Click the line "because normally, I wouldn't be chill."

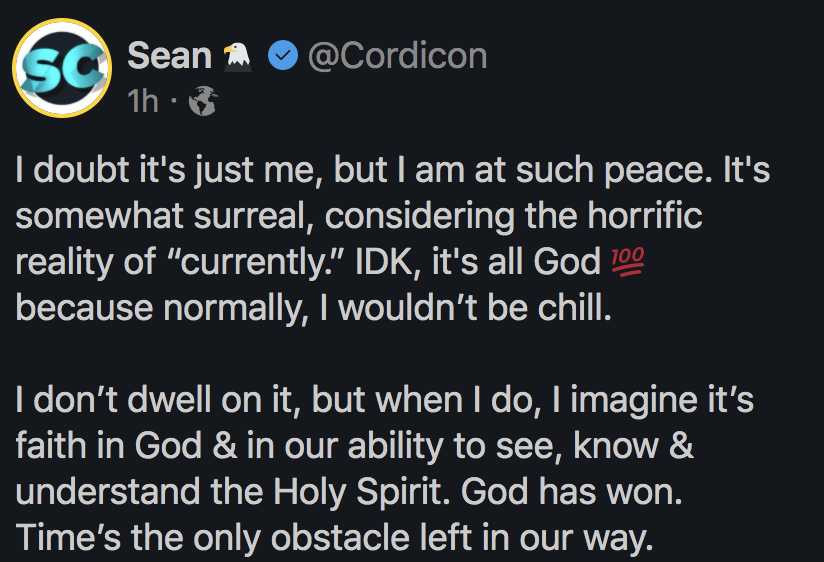point(311,308)
